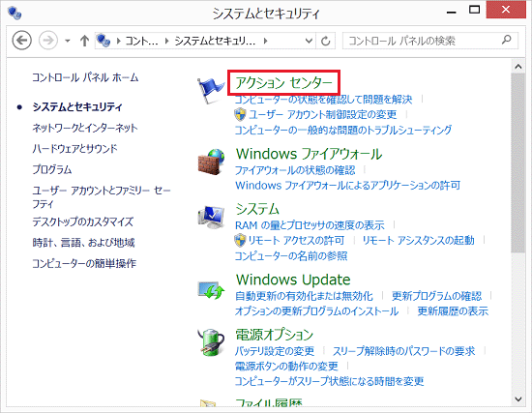The height and width of the screenshot is (413, 532).
Task: Expand the arrow after コント… breadcrumb
Action: click(x=166, y=41)
